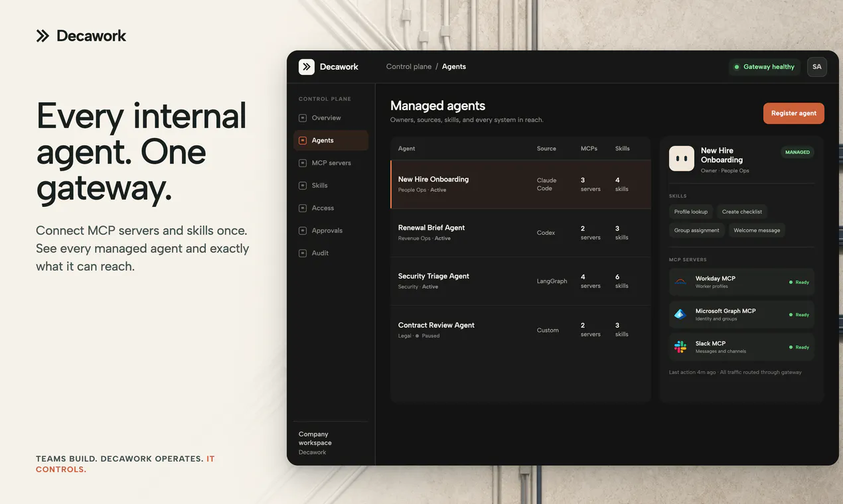843x504 pixels.
Task: Click the Audit sidebar icon
Action: pyautogui.click(x=303, y=253)
